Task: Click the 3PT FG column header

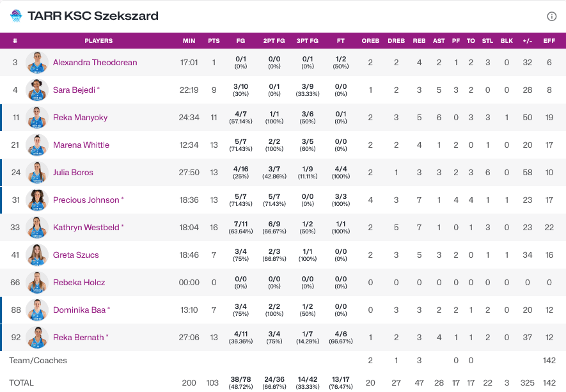Action: (x=308, y=41)
